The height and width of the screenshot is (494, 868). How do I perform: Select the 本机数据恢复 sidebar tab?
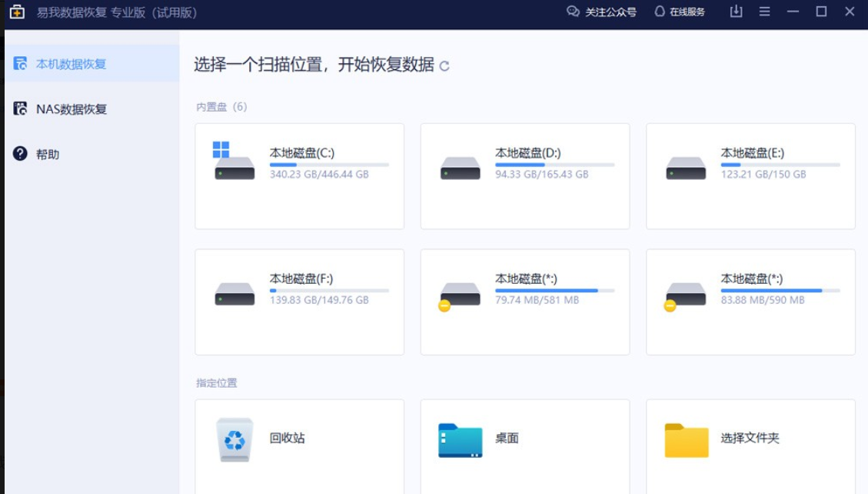click(71, 64)
